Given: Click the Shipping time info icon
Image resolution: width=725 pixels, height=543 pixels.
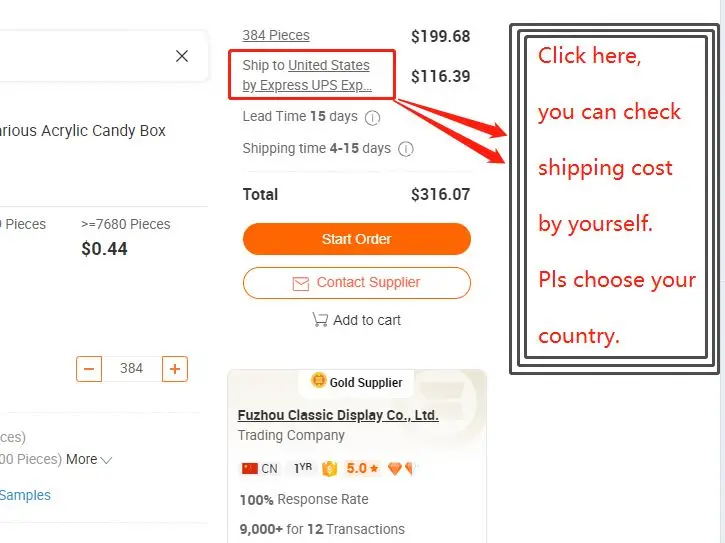Looking at the screenshot, I should click(406, 149).
